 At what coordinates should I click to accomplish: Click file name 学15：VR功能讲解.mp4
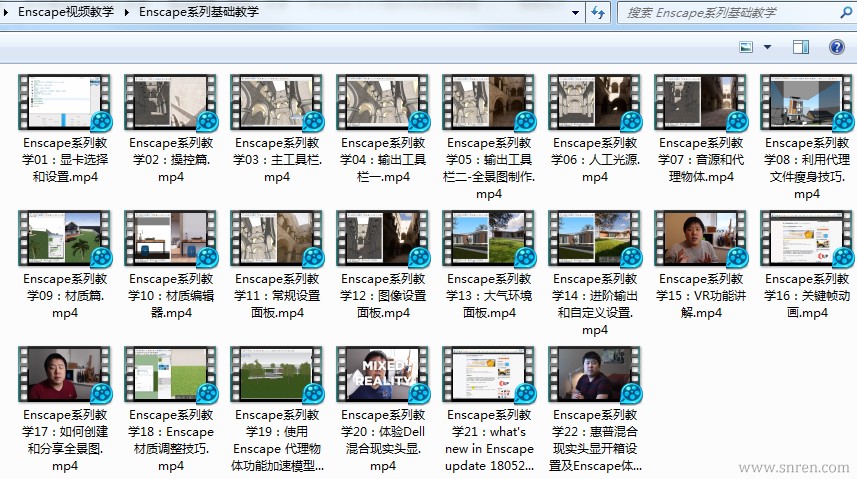pos(701,296)
